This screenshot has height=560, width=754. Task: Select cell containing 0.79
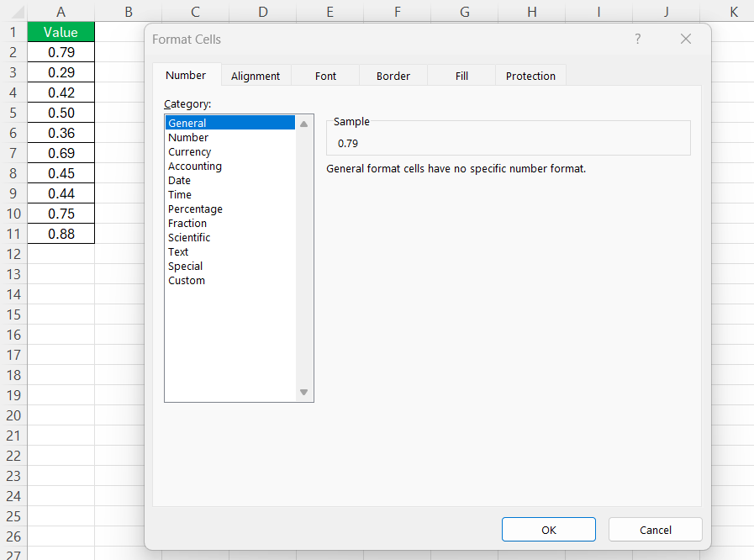pyautogui.click(x=61, y=52)
